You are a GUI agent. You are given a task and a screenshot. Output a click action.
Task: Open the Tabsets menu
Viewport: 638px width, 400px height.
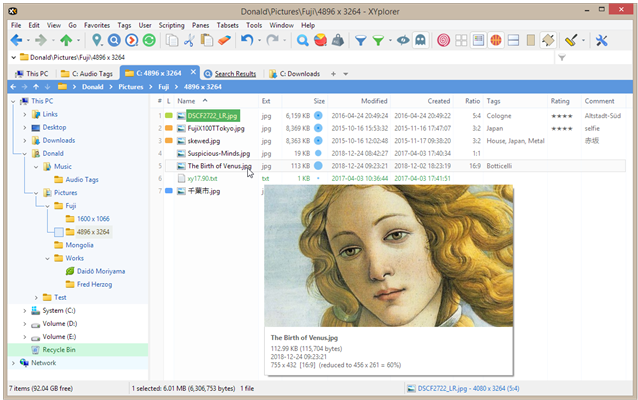click(x=227, y=25)
